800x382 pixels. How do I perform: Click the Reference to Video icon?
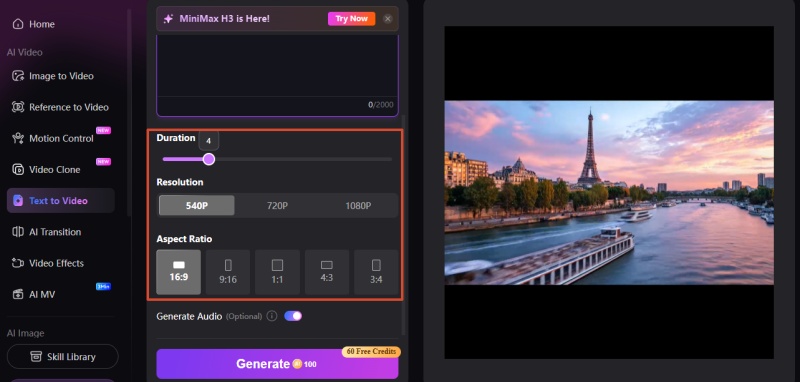pyautogui.click(x=18, y=107)
